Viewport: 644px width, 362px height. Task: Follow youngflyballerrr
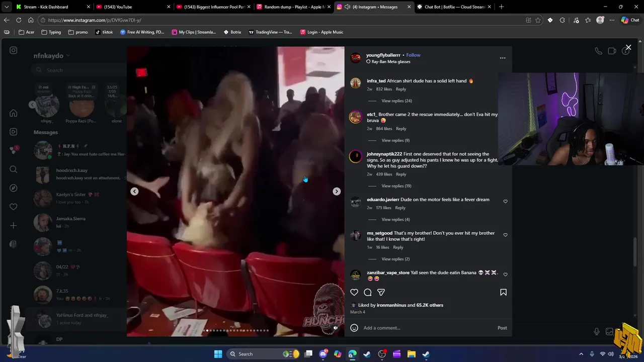(413, 55)
